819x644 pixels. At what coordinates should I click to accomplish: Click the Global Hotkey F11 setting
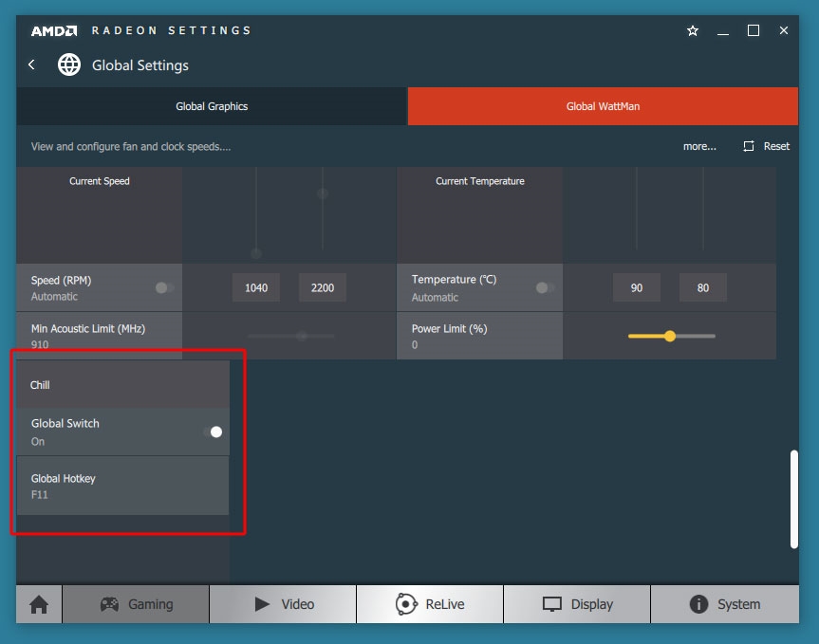[122, 486]
